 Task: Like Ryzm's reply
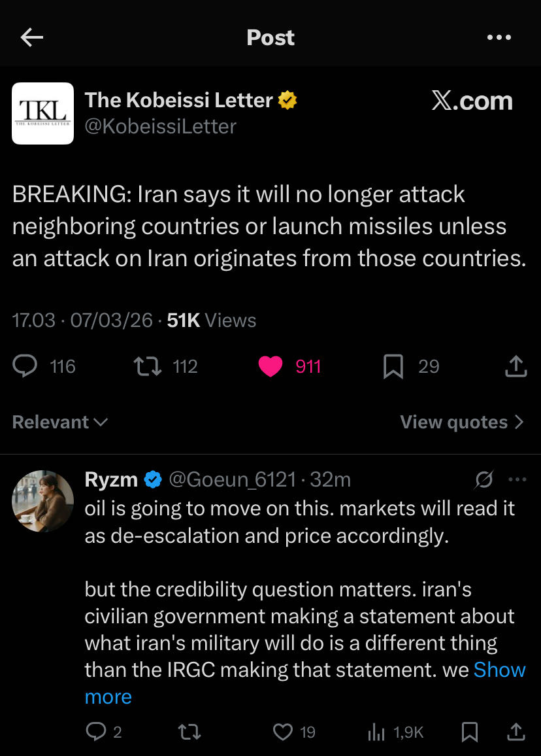coord(282,732)
